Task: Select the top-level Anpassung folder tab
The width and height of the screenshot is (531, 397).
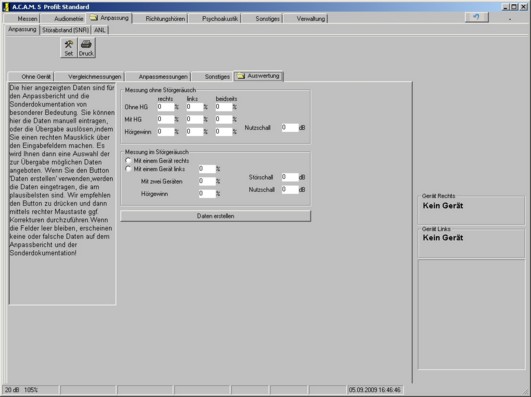Action: coord(110,18)
